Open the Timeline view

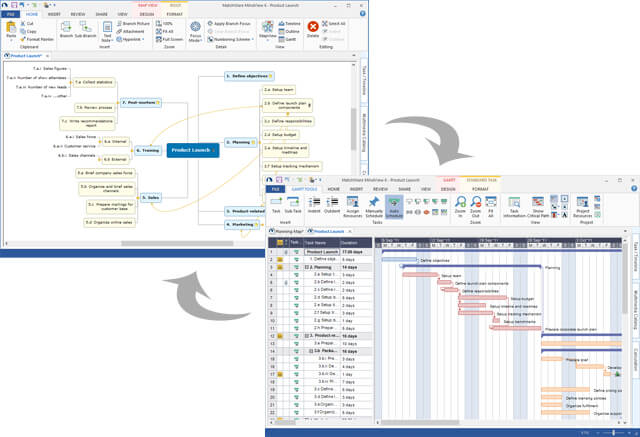pyautogui.click(x=289, y=24)
